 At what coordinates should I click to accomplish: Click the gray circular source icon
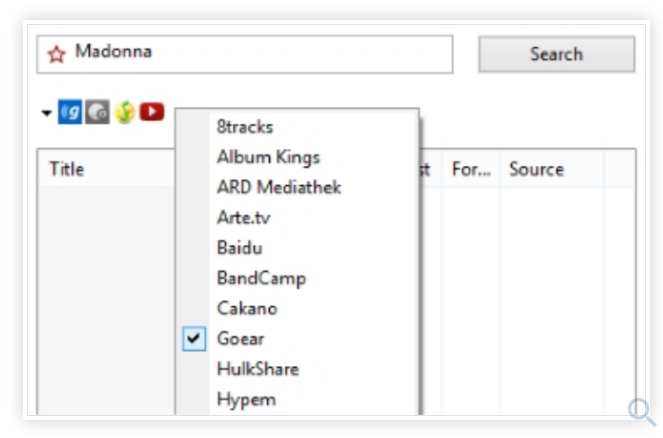coord(97,112)
